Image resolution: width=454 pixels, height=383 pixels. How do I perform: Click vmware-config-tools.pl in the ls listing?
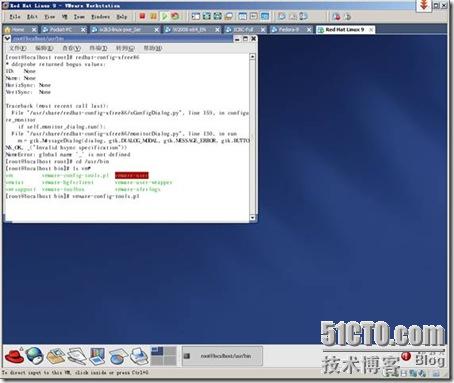[76, 175]
